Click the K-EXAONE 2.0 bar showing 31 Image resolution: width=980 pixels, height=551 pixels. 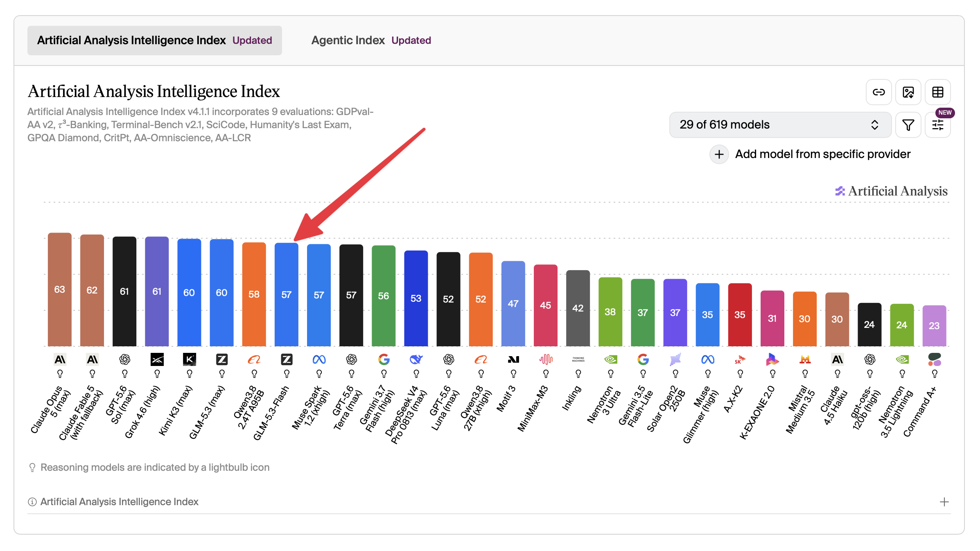772,318
